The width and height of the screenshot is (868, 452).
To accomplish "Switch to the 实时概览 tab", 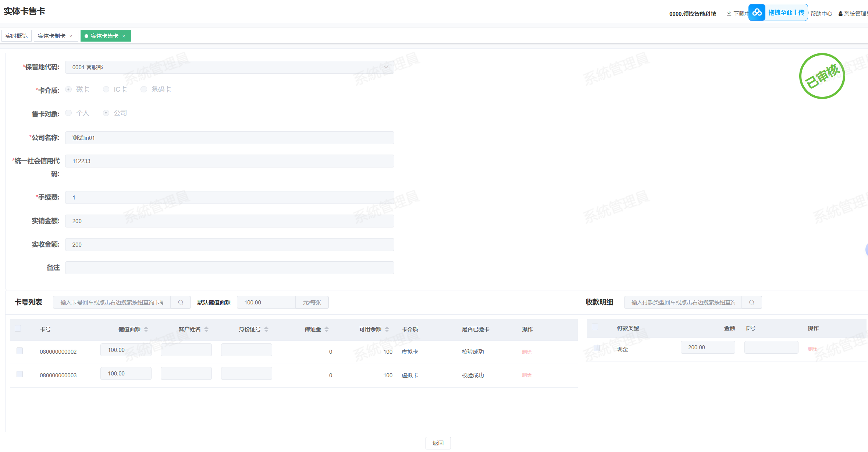I will pyautogui.click(x=17, y=36).
